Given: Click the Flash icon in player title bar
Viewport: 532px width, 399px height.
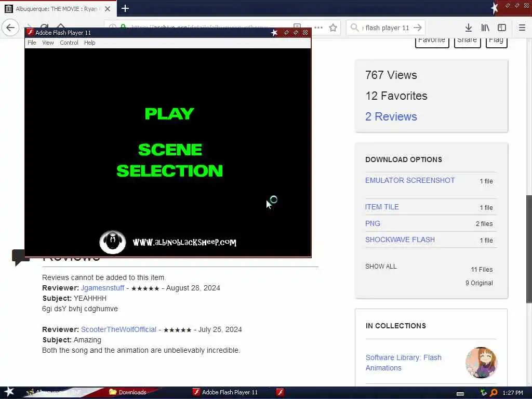Looking at the screenshot, I should click(x=30, y=32).
